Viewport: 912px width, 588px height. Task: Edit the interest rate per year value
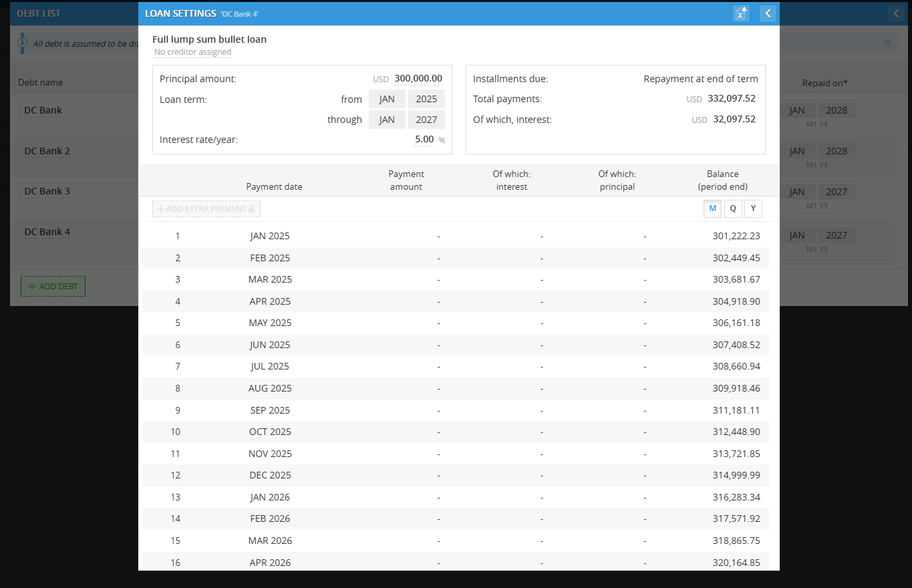424,140
